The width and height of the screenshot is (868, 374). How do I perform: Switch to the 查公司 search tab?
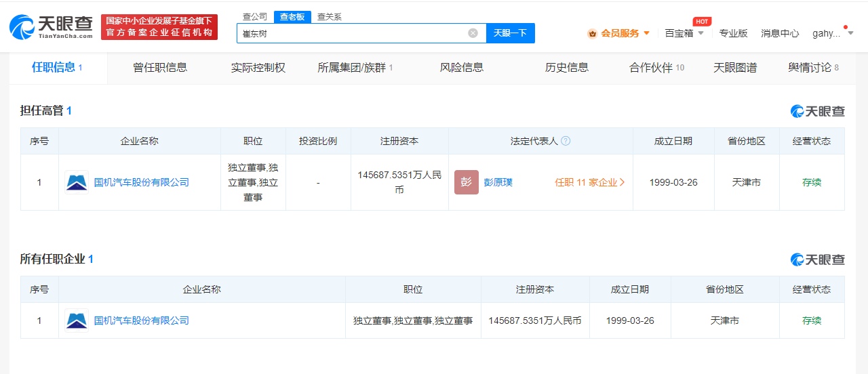255,17
